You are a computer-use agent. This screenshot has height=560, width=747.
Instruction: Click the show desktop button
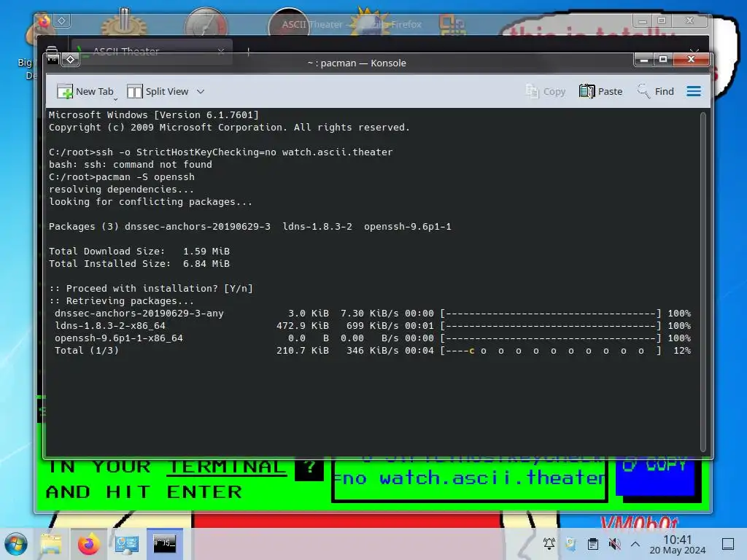(728, 544)
